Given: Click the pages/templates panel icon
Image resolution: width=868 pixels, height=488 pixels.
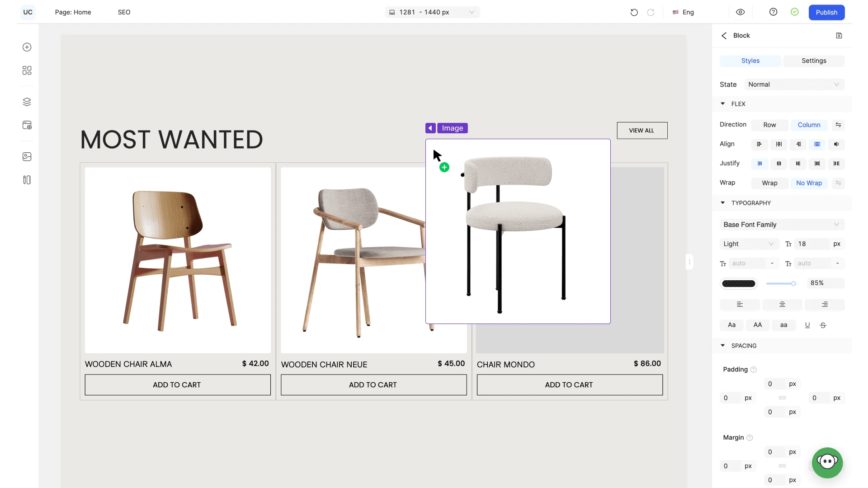Looking at the screenshot, I should pyautogui.click(x=27, y=125).
